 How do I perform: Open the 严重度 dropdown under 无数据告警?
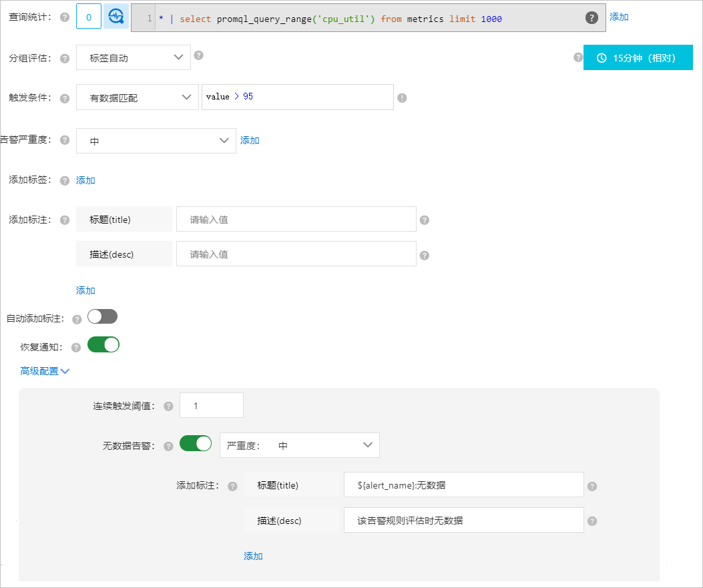click(300, 445)
